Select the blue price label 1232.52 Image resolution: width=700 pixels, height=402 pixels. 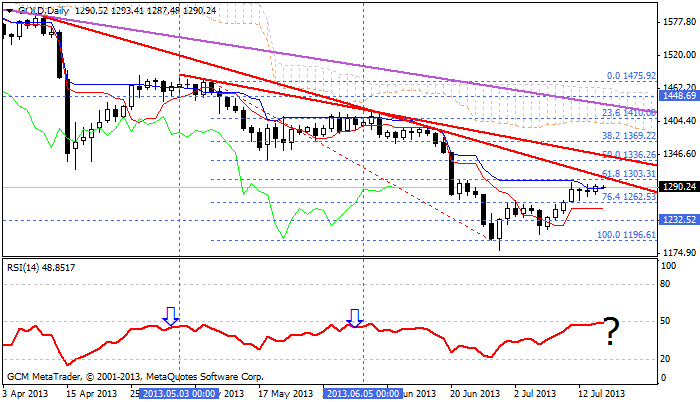coord(679,220)
